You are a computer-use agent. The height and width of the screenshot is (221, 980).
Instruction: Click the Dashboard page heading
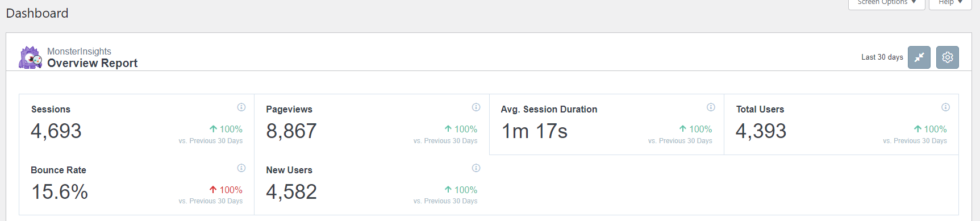(37, 13)
